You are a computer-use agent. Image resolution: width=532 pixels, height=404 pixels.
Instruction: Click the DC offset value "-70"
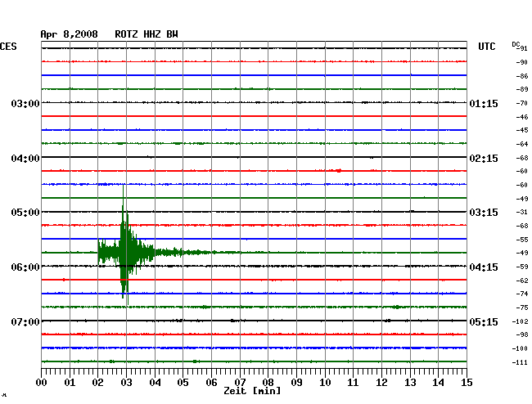pos(522,103)
